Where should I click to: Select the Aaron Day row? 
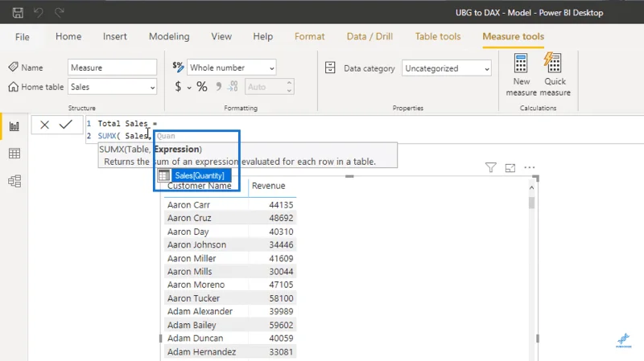pos(230,232)
